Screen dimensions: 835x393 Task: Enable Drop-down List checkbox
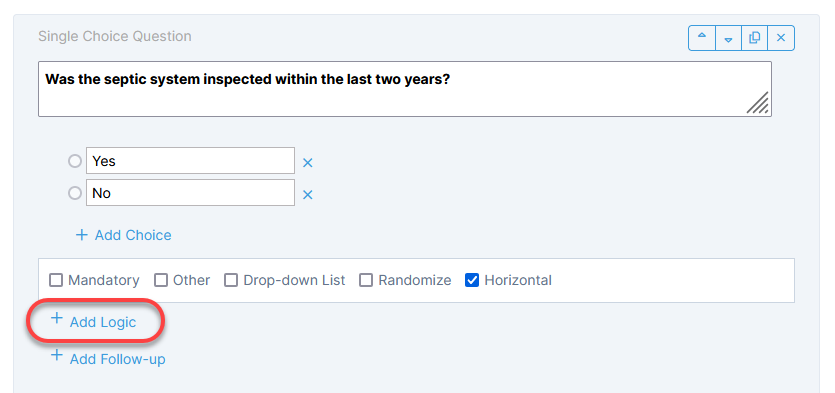pyautogui.click(x=231, y=280)
